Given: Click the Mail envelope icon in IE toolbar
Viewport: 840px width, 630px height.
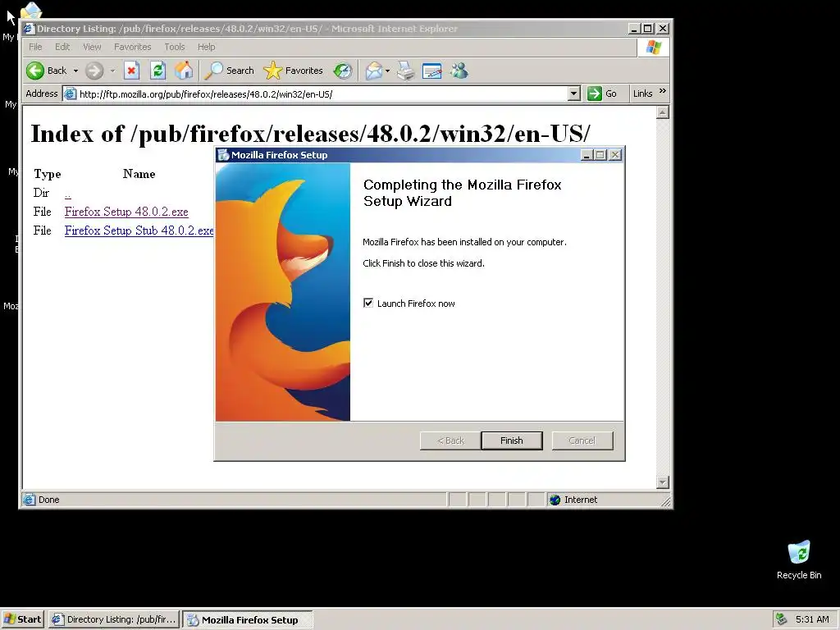Looking at the screenshot, I should click(x=374, y=71).
